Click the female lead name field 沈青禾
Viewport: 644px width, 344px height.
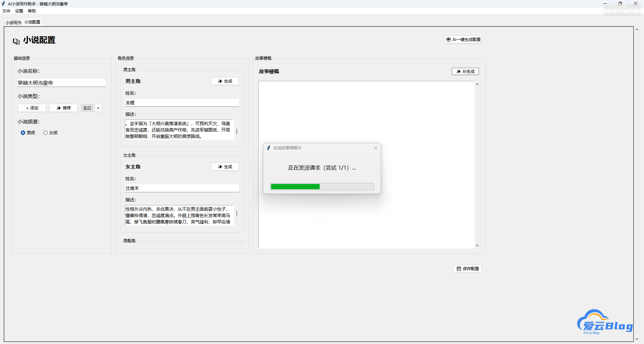point(182,188)
